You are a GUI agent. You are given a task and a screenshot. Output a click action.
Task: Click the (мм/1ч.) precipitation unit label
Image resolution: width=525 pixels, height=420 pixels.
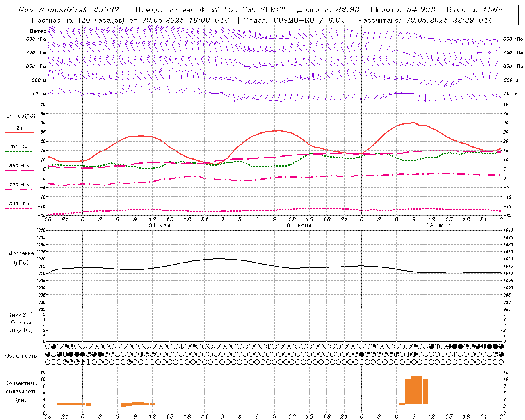tap(21, 330)
